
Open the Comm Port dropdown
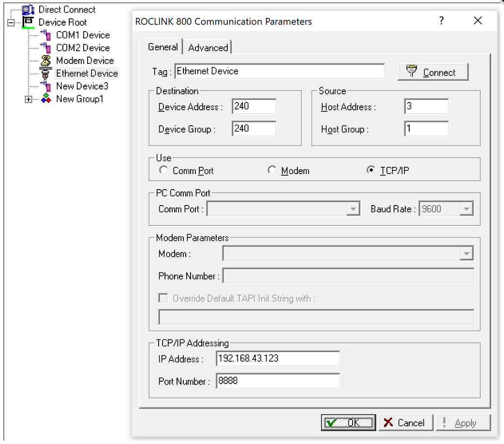[x=353, y=209]
